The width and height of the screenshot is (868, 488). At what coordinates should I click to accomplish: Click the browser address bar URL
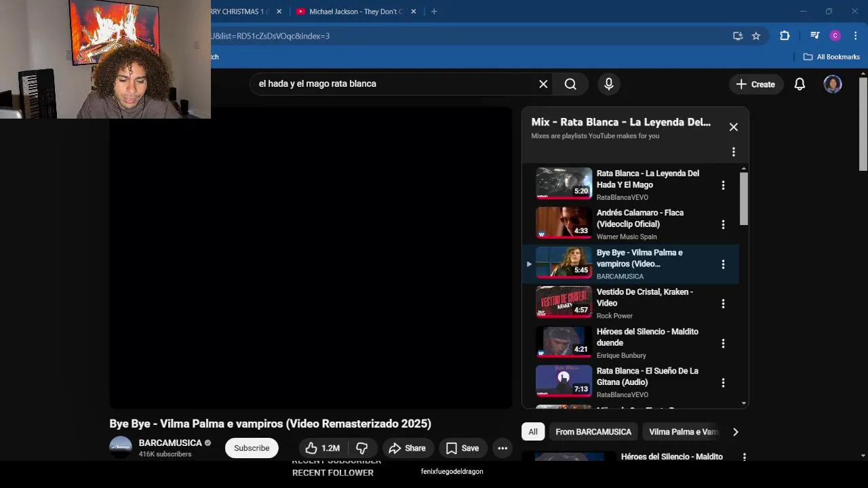[x=270, y=36]
